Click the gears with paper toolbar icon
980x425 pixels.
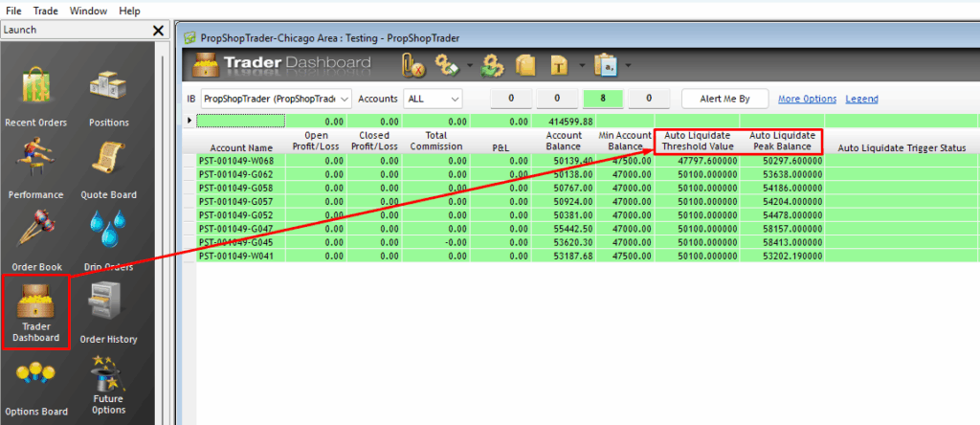(447, 65)
